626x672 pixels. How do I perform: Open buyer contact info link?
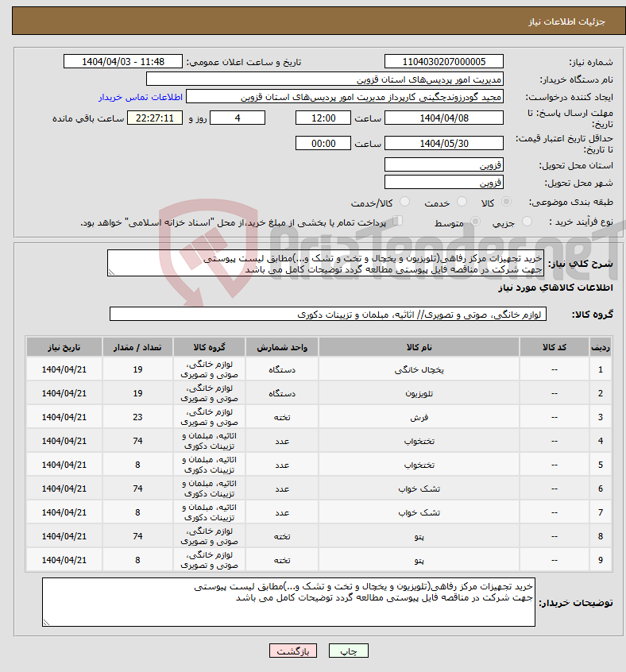141,97
